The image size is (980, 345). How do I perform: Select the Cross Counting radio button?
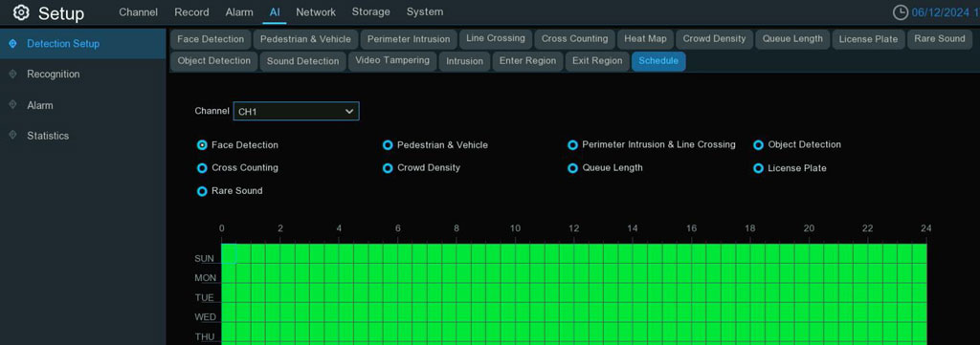(202, 168)
